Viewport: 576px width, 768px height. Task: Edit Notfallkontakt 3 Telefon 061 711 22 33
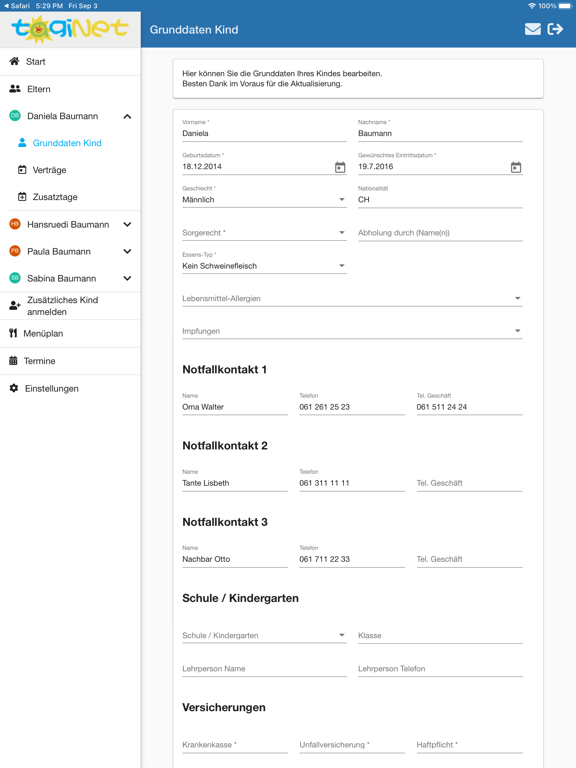[x=352, y=559]
